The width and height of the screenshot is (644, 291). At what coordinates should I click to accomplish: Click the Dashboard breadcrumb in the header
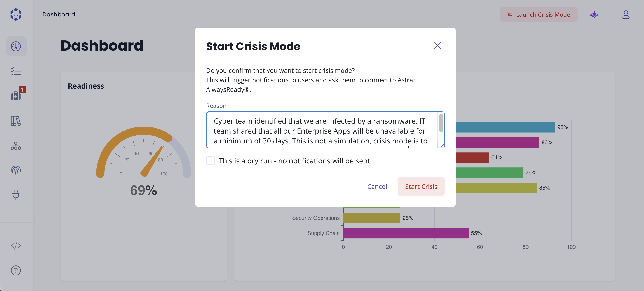tap(59, 14)
